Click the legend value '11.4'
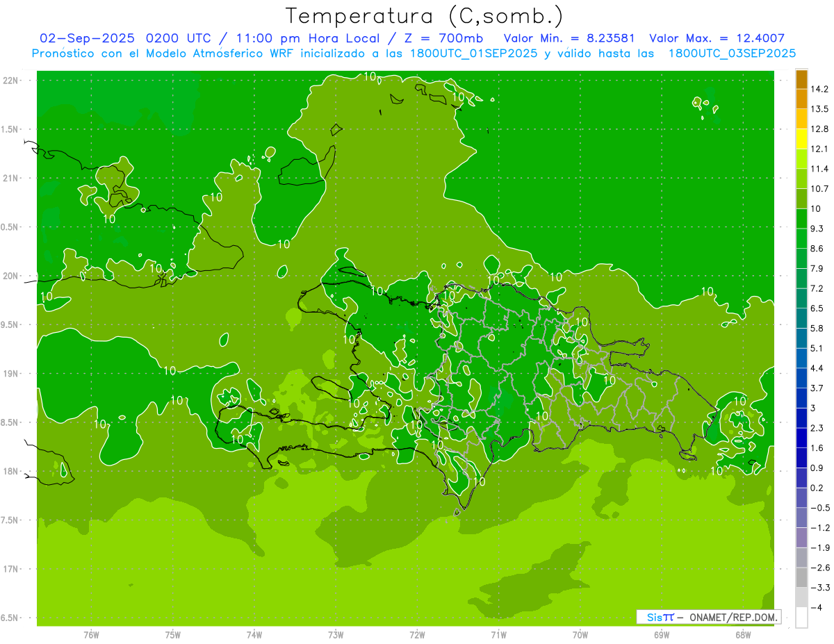834x644 pixels. [x=820, y=169]
